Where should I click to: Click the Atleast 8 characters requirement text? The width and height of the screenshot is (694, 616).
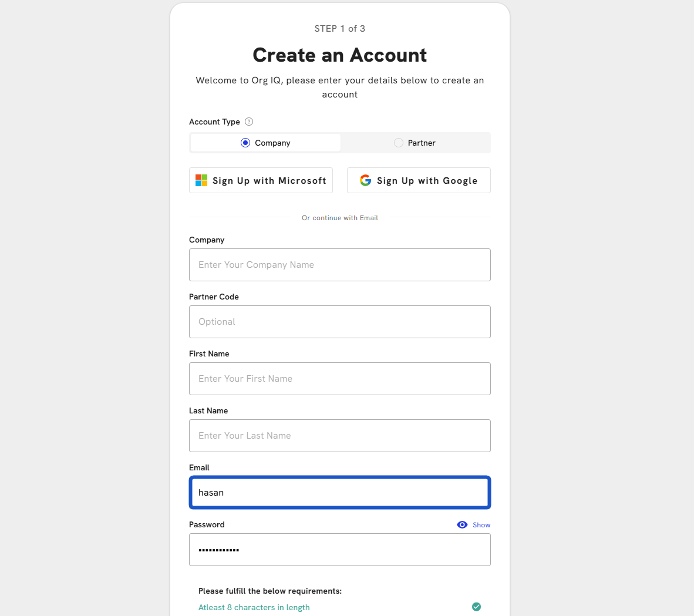tap(254, 607)
